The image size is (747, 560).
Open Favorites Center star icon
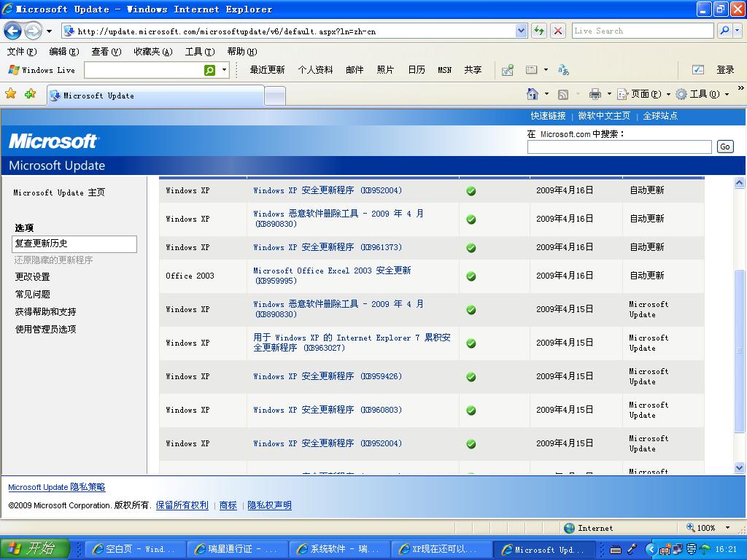(x=10, y=94)
